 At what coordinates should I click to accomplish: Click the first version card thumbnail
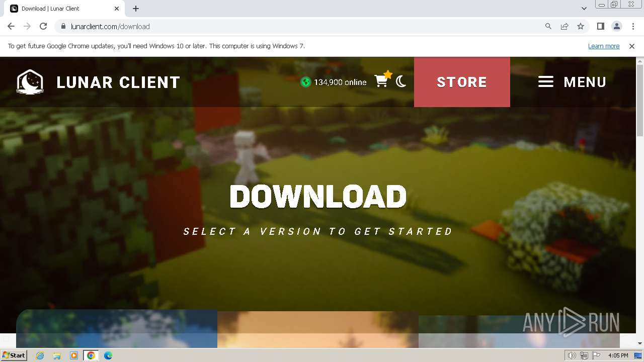click(117, 328)
